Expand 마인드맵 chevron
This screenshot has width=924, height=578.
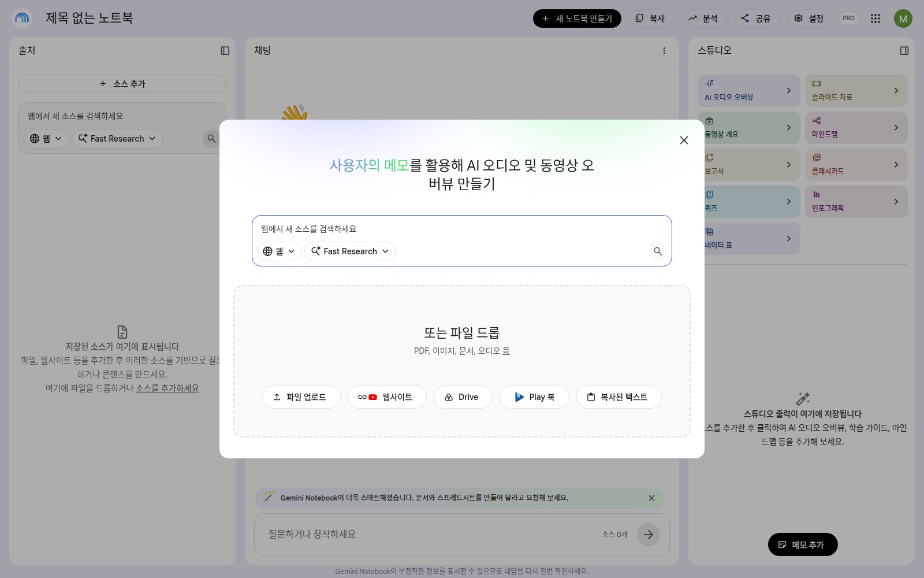(x=896, y=128)
